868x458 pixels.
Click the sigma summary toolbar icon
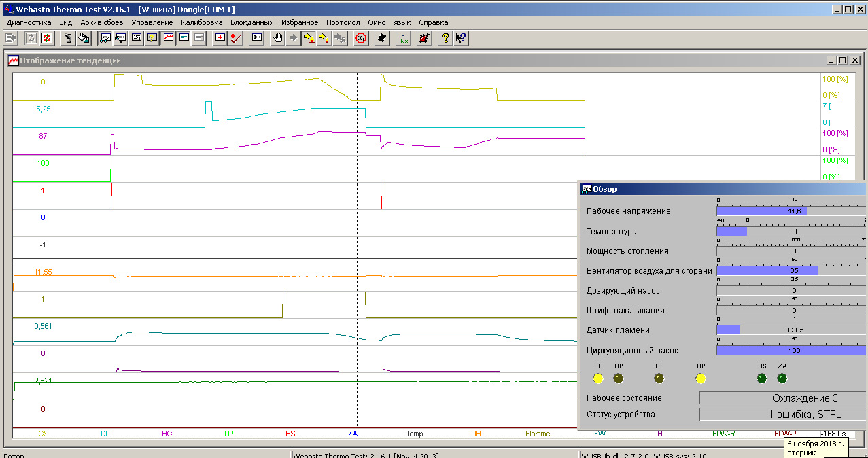pos(257,38)
